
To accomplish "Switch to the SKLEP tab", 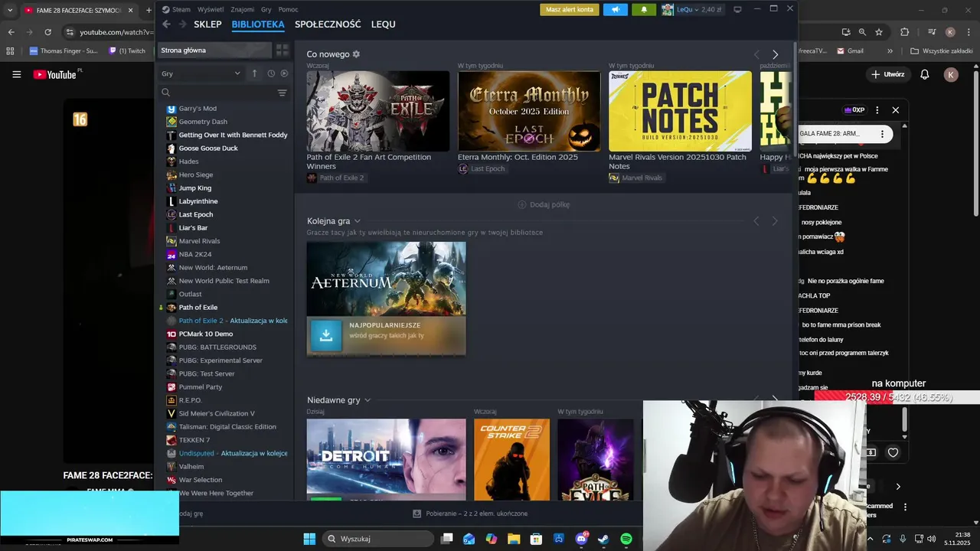I will coord(207,24).
